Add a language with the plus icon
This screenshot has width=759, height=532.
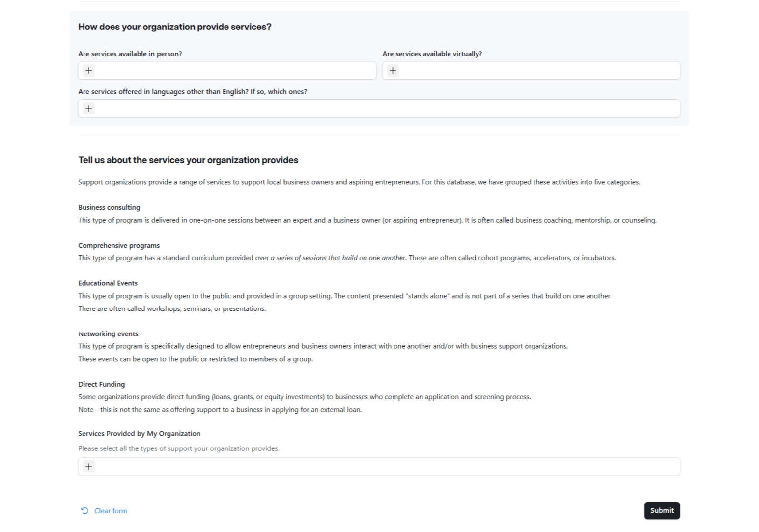click(88, 109)
